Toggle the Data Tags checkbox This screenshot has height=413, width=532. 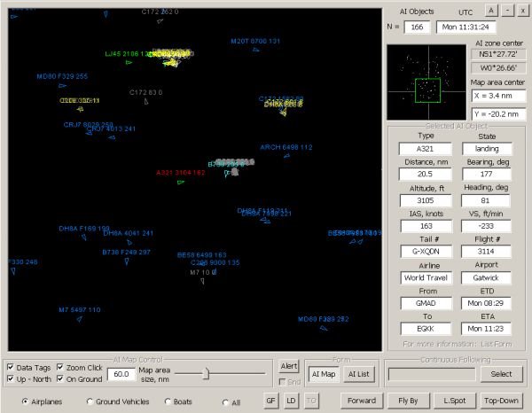coord(12,367)
